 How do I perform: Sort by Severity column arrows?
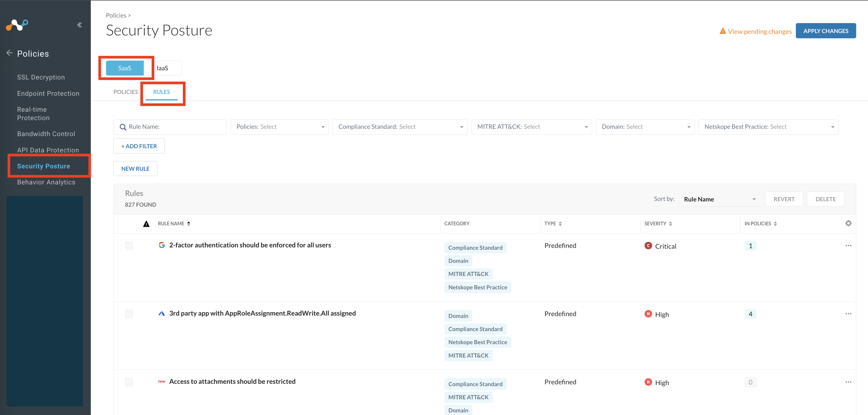tap(670, 224)
